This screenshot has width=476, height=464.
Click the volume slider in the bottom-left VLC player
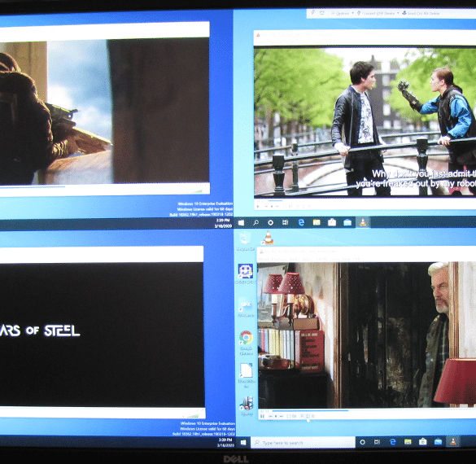tap(193, 415)
